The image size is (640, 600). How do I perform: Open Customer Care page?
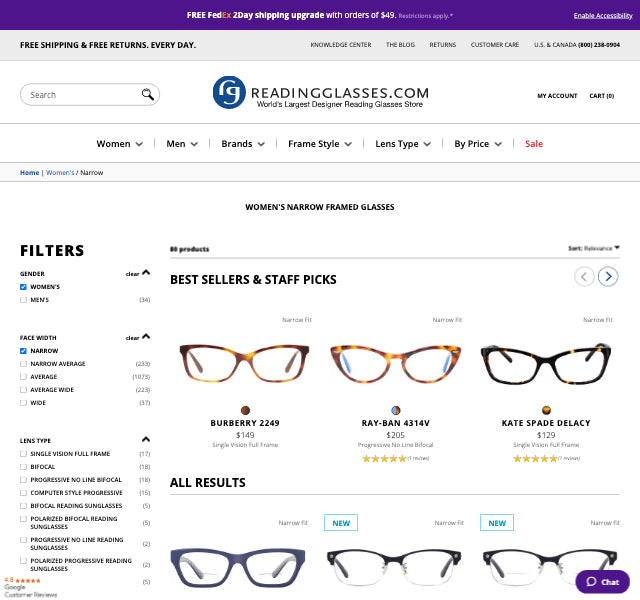tap(495, 45)
